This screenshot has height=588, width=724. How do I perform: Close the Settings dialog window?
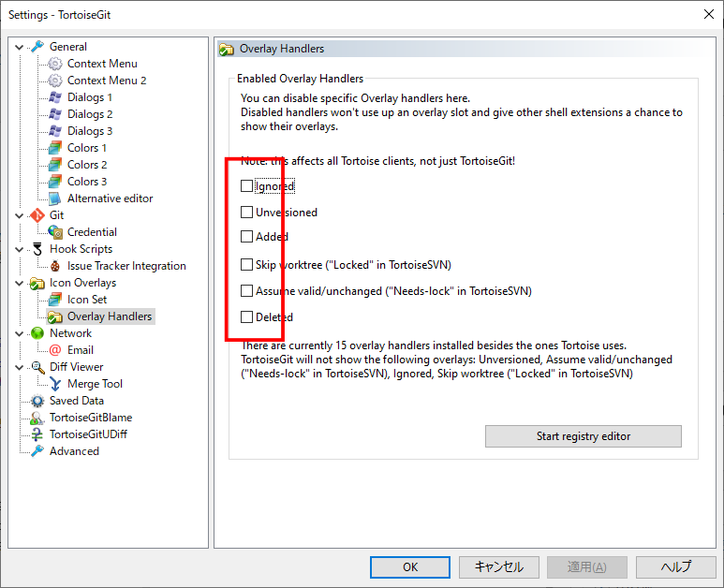tap(709, 14)
